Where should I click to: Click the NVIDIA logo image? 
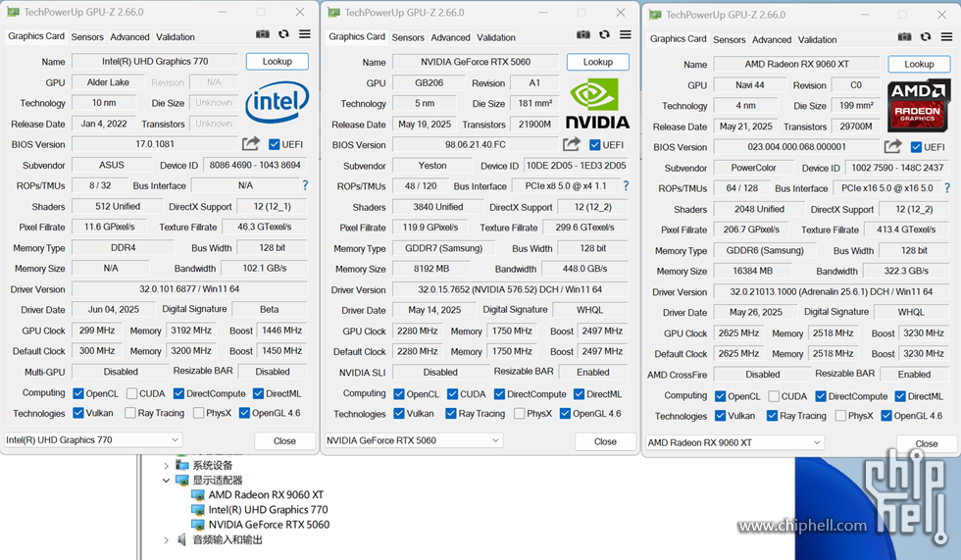(x=597, y=105)
